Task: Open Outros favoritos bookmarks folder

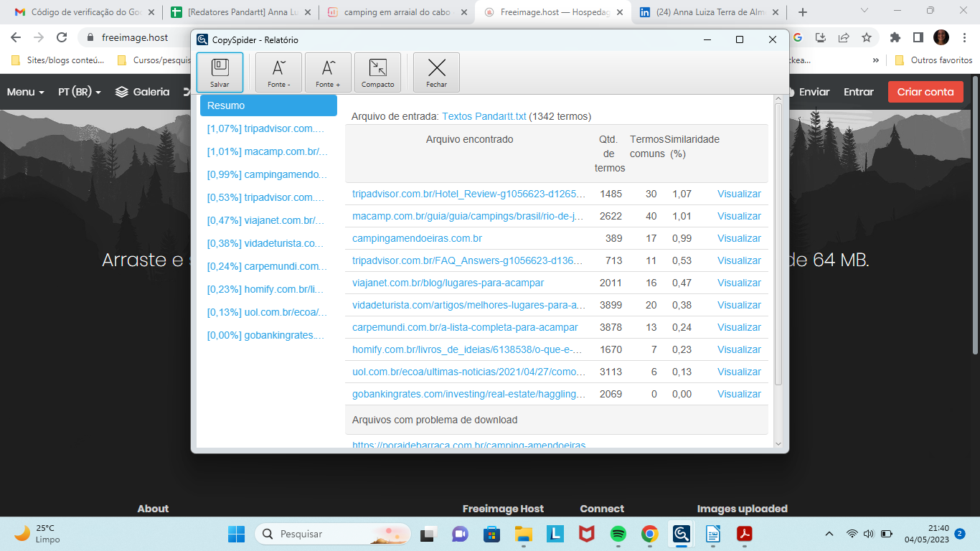Action: (933, 60)
